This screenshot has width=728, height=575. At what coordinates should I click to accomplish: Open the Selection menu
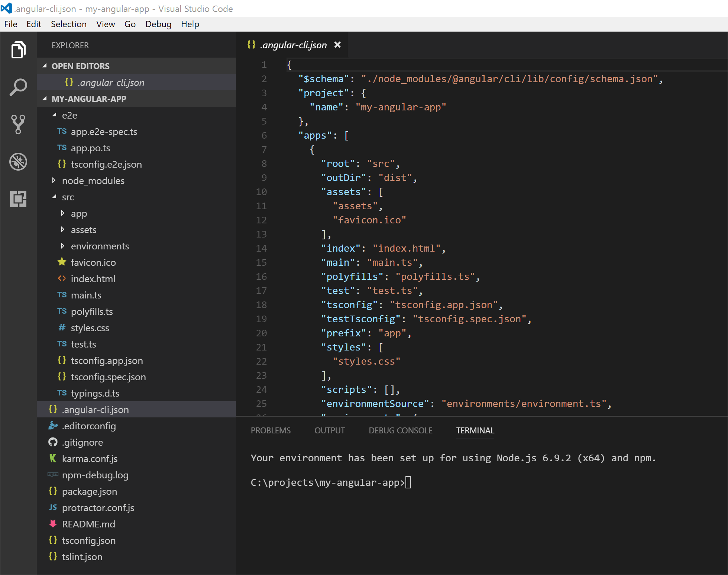point(68,24)
